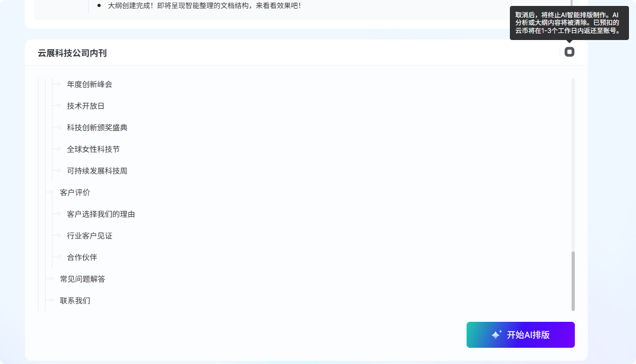The image size is (636, 364).
Task: Click 可持续发展科技周 in the outline
Action: pos(97,171)
